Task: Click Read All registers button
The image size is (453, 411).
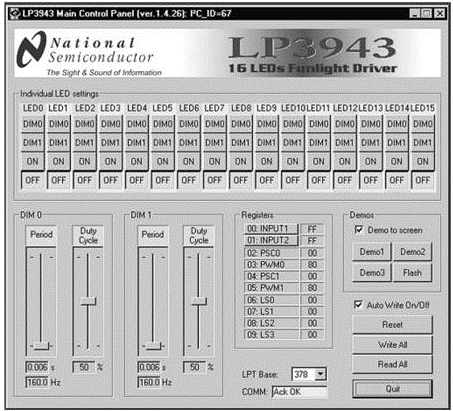Action: [x=393, y=364]
